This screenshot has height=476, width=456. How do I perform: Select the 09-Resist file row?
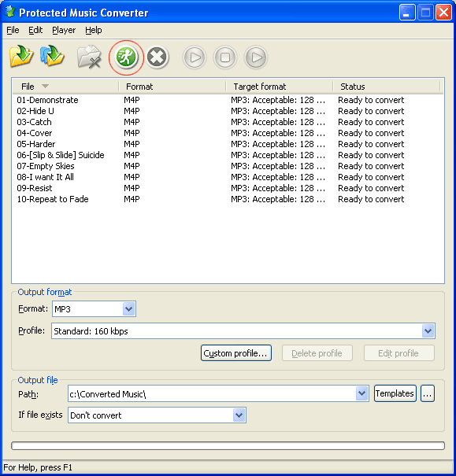click(x=228, y=188)
